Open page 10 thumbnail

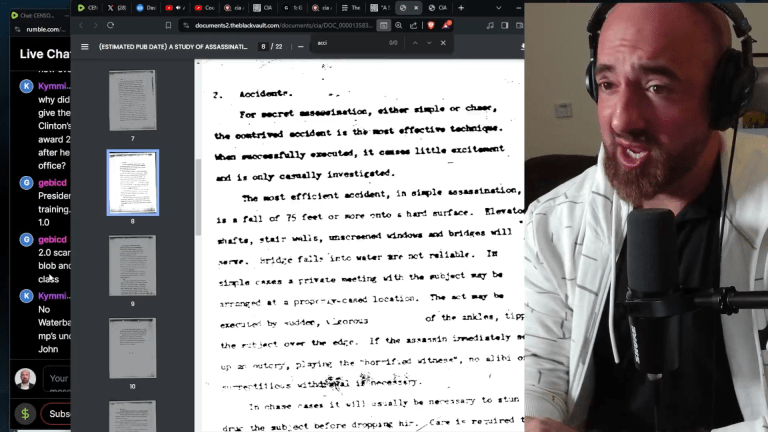[x=132, y=347]
